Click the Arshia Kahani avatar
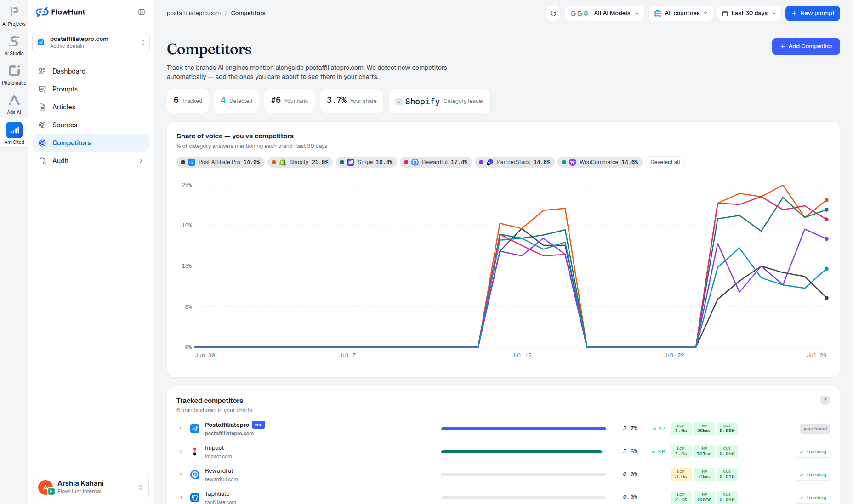Image resolution: width=853 pixels, height=504 pixels. point(45,487)
